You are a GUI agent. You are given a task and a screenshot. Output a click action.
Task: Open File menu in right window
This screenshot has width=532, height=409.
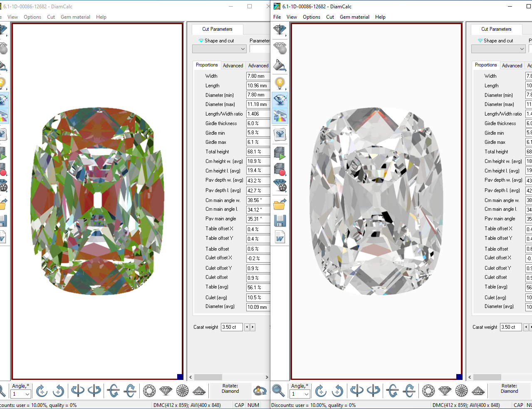tap(277, 17)
